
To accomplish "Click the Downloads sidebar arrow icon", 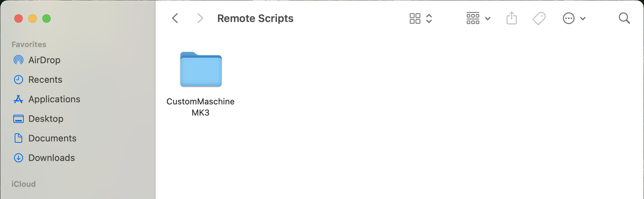I will (19, 158).
